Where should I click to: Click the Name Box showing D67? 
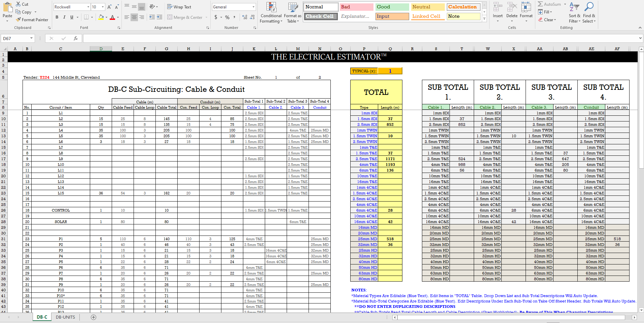(18, 38)
